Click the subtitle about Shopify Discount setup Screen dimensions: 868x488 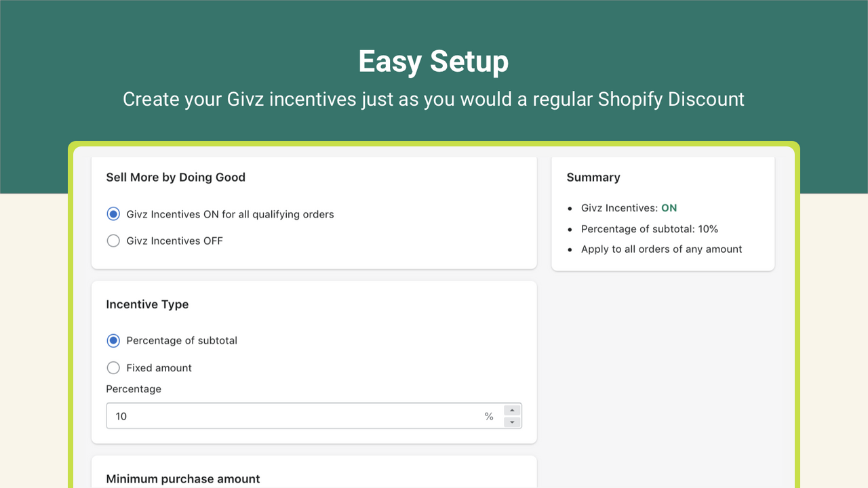pos(433,99)
